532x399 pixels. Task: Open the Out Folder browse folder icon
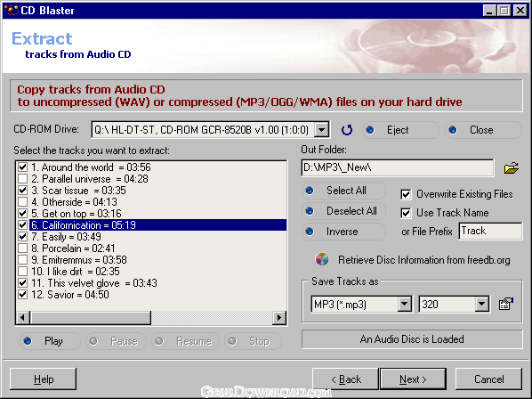click(x=512, y=167)
